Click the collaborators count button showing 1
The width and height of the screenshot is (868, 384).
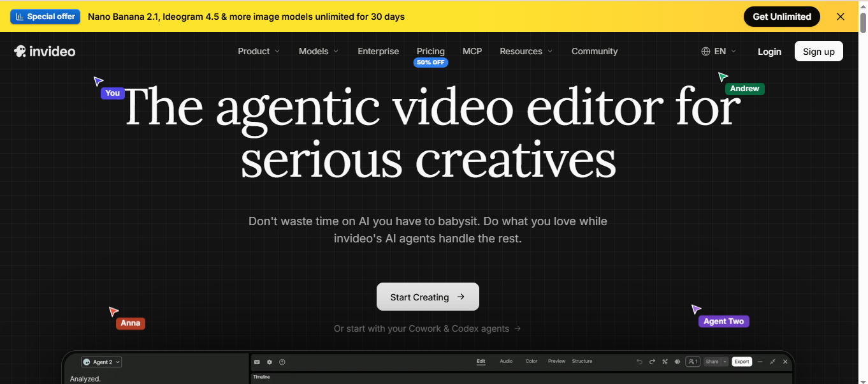pyautogui.click(x=693, y=362)
